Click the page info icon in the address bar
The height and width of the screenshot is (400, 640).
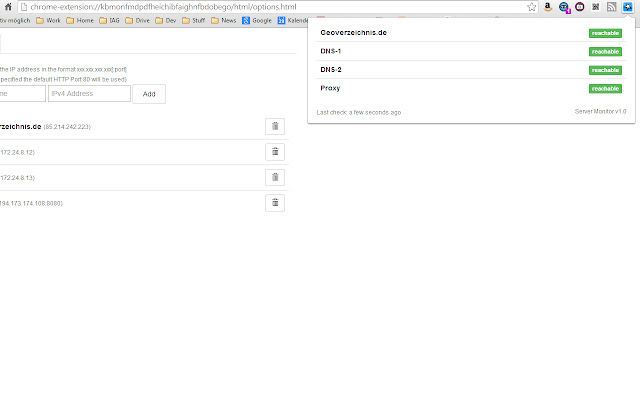click(24, 7)
